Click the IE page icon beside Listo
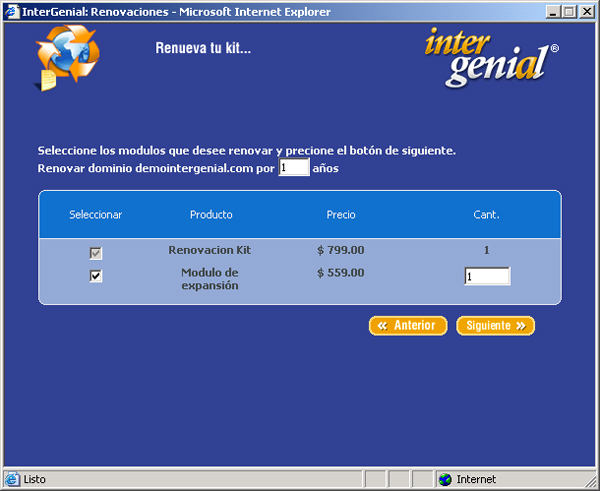The width and height of the screenshot is (600, 491). (12, 479)
